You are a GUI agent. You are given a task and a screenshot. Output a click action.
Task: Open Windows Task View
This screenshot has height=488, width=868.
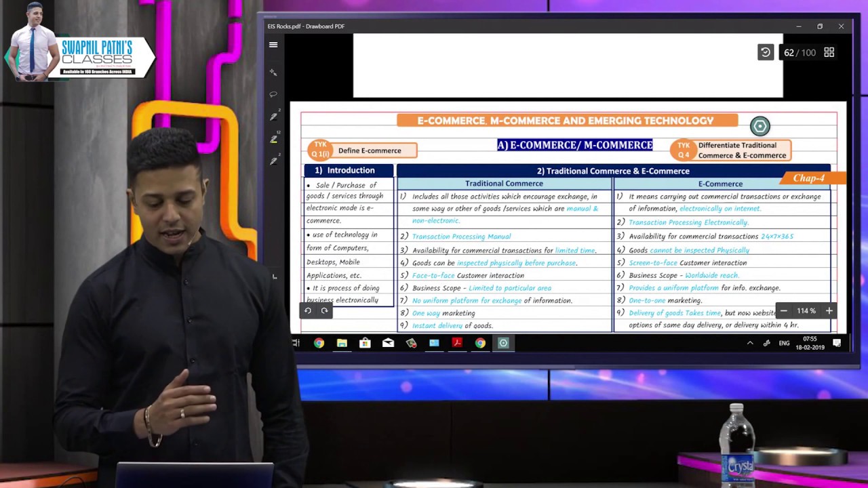(x=296, y=343)
